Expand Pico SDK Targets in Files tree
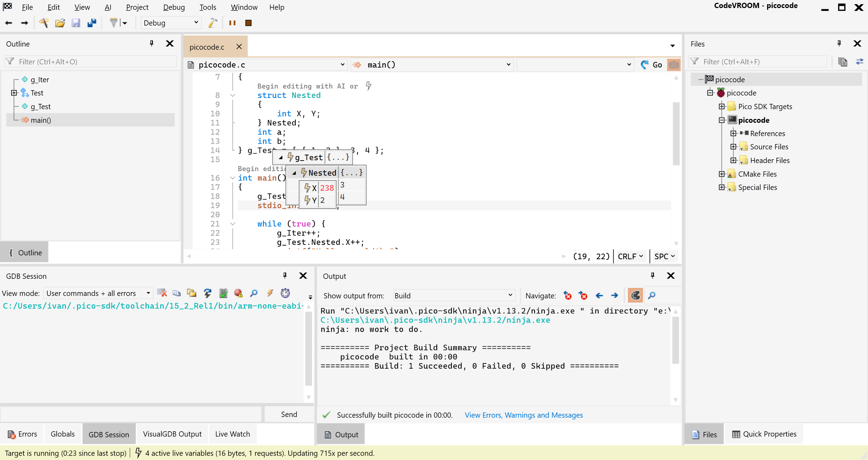The image size is (868, 460). point(722,106)
